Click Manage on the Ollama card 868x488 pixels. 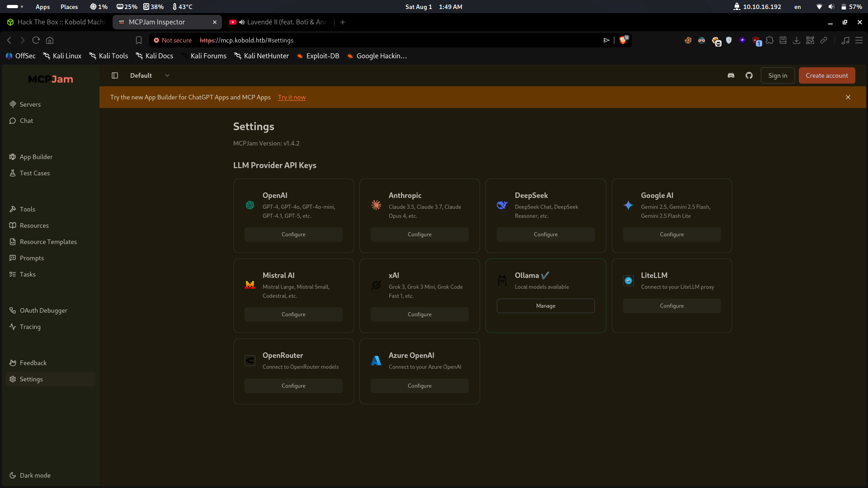click(x=546, y=306)
